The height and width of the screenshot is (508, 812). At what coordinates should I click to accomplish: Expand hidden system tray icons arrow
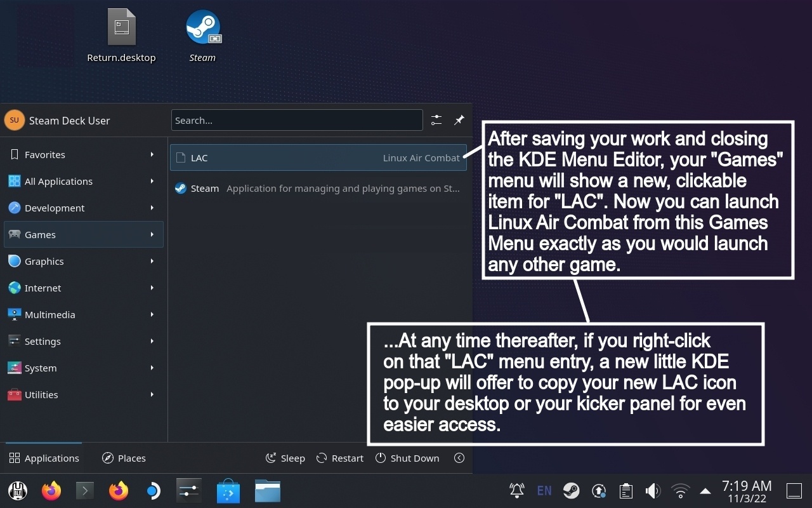pos(705,490)
